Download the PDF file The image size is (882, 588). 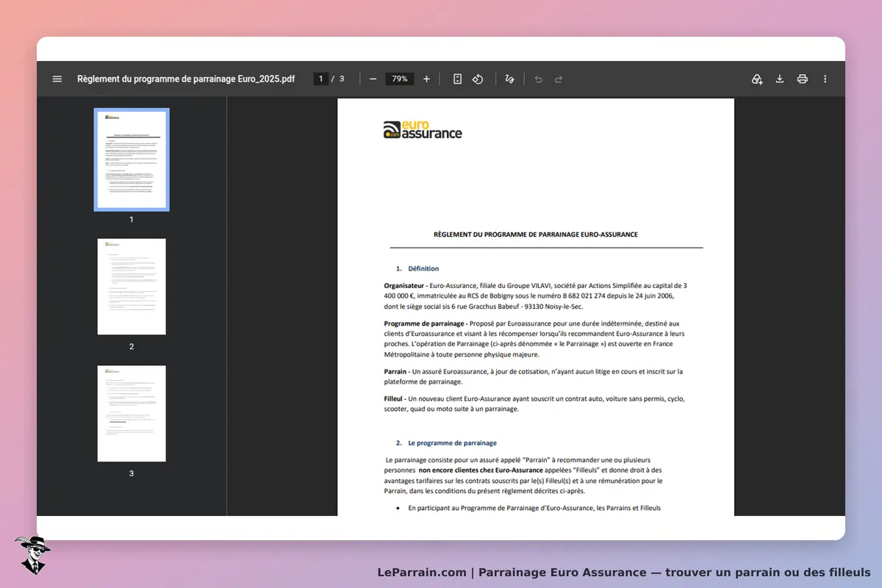click(780, 79)
